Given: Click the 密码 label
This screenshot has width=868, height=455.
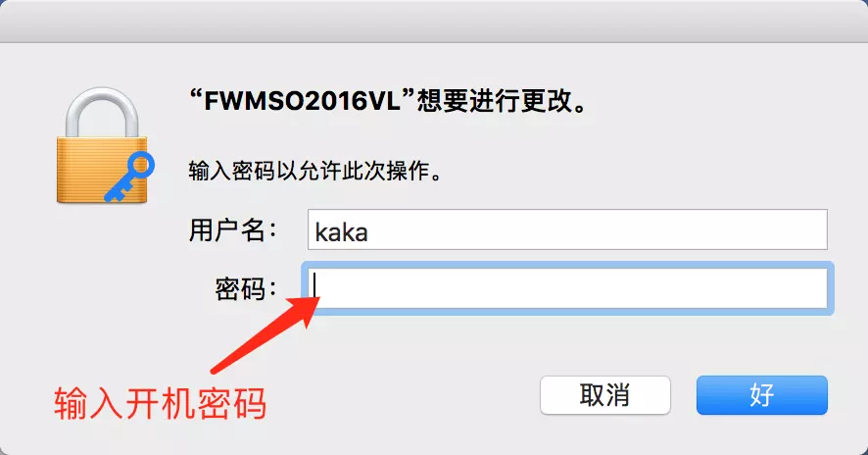Looking at the screenshot, I should click(246, 288).
